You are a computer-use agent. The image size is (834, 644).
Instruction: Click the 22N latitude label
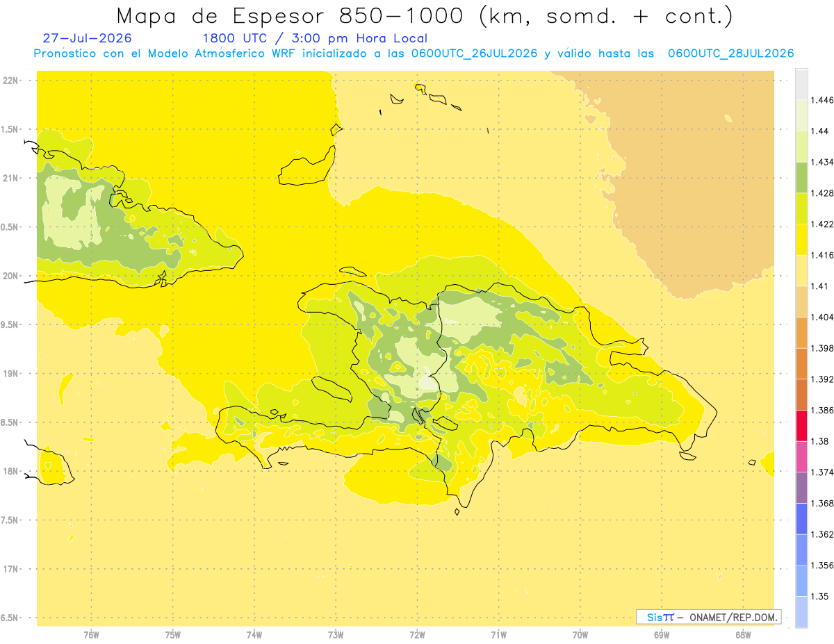tap(11, 81)
